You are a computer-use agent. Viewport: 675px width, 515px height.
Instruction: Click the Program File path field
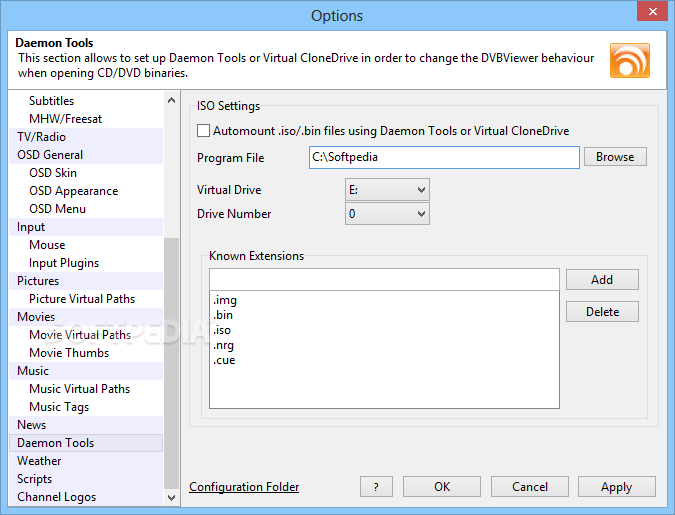pos(444,157)
